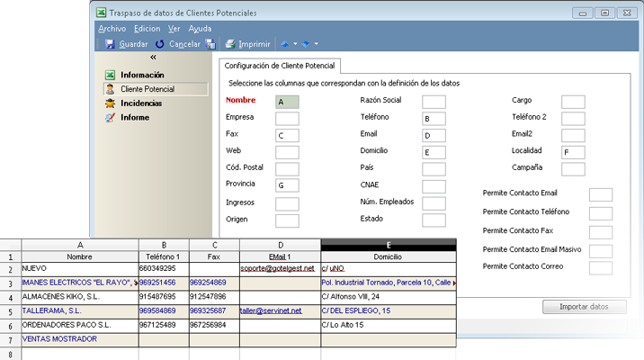The image size is (644, 360).
Task: Click the Informe chart icon
Action: pos(110,118)
